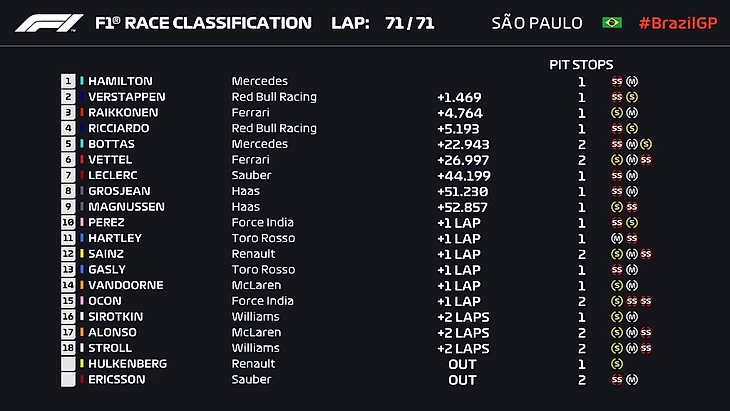The width and height of the screenshot is (730, 411).
Task: Click the yellow team color bar beside Sainz
Action: pyautogui.click(x=81, y=254)
